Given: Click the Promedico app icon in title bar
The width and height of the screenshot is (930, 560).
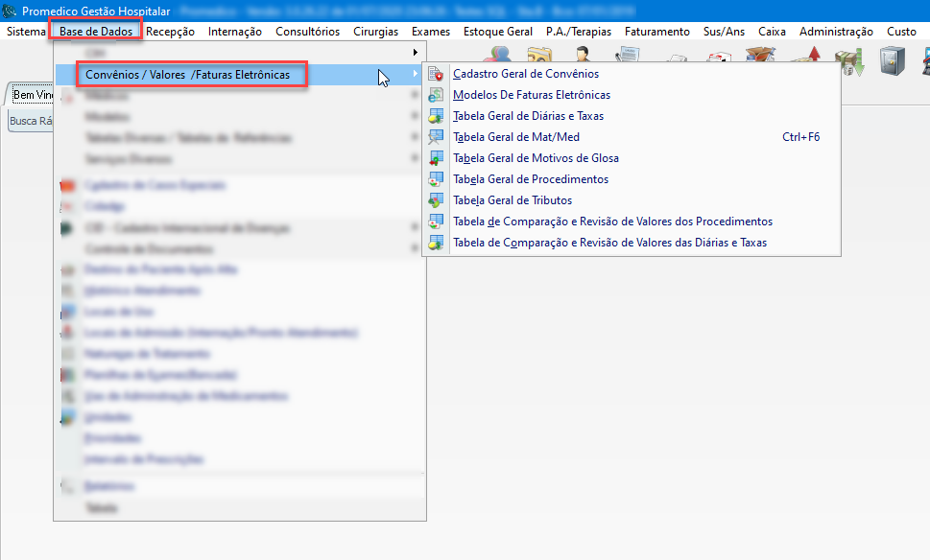Looking at the screenshot, I should [10, 11].
